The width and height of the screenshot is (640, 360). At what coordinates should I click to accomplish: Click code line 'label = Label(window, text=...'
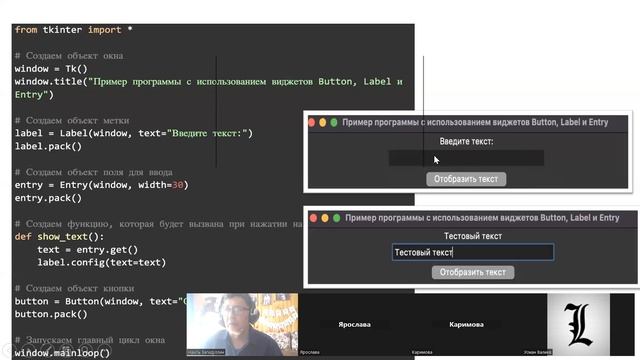pyautogui.click(x=134, y=133)
